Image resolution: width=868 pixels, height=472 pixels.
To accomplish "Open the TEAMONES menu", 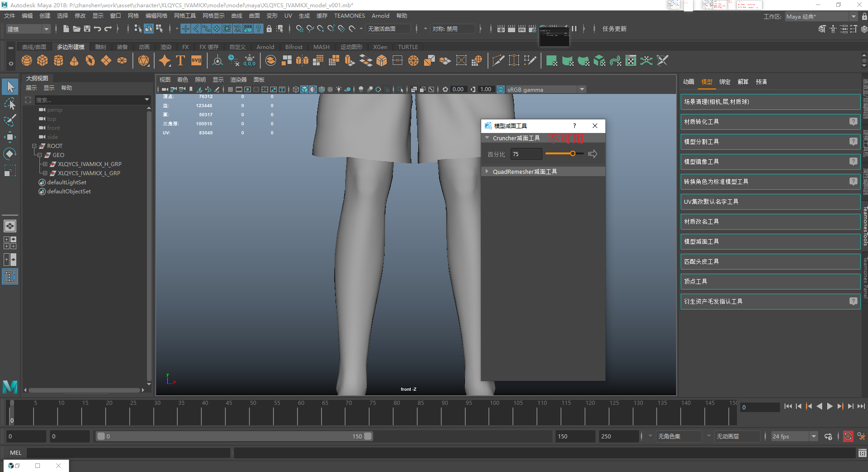I will point(349,16).
